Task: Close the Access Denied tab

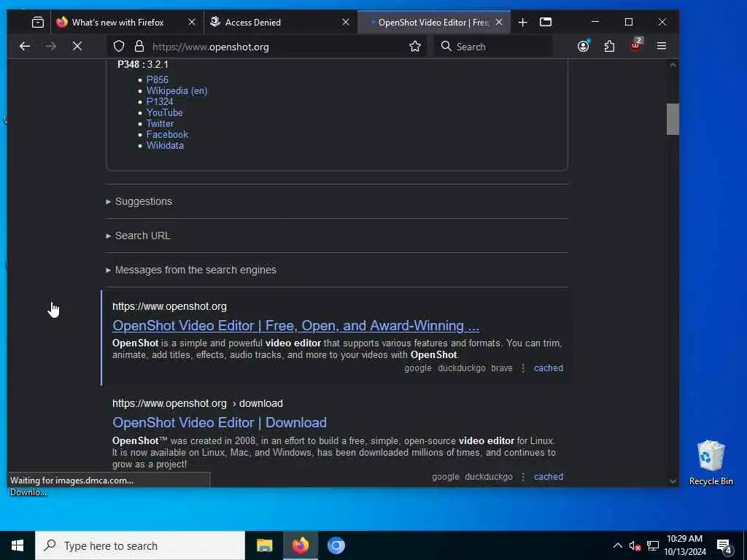Action: [346, 22]
